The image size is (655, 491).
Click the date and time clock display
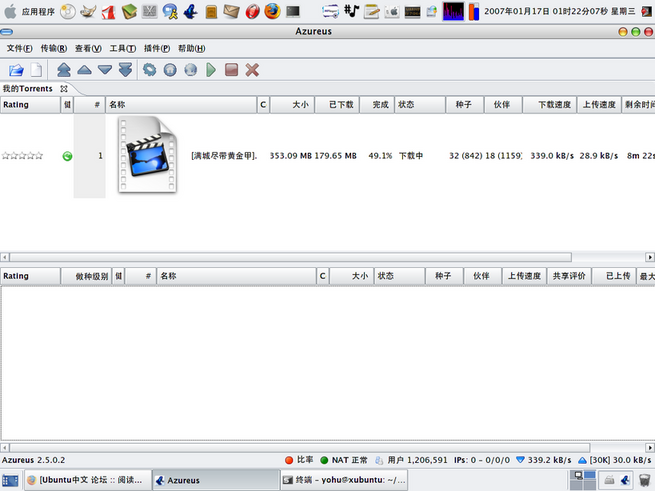(x=560, y=11)
